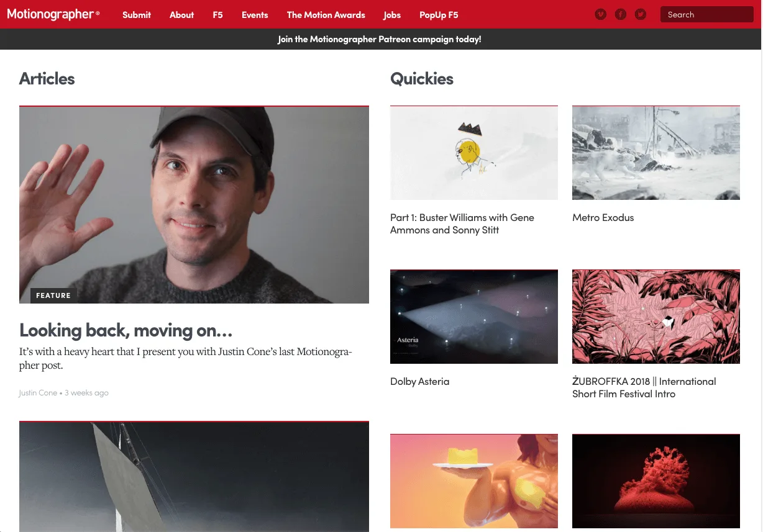
Task: Open the Metro Exodus thumbnail
Action: coord(656,153)
